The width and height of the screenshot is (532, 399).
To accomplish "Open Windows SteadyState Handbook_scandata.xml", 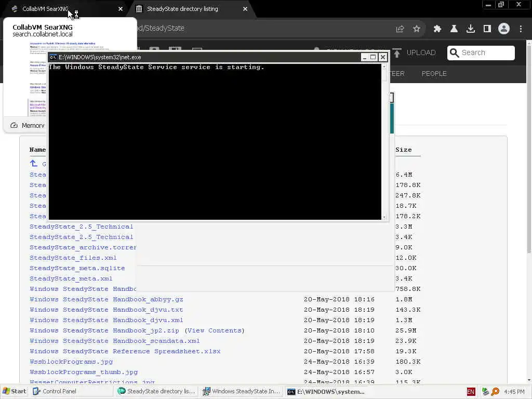I will tap(114, 341).
